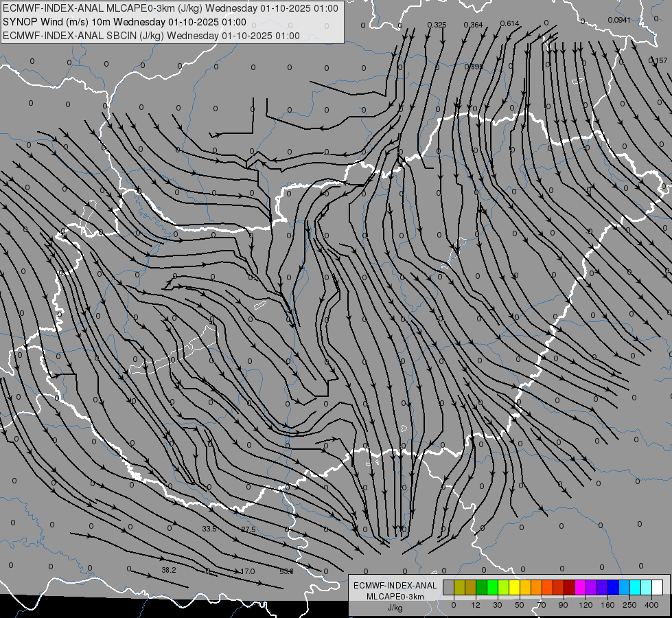Image resolution: width=672 pixels, height=618 pixels.
Task: Select the legend tick label 250
Action: pos(629,605)
